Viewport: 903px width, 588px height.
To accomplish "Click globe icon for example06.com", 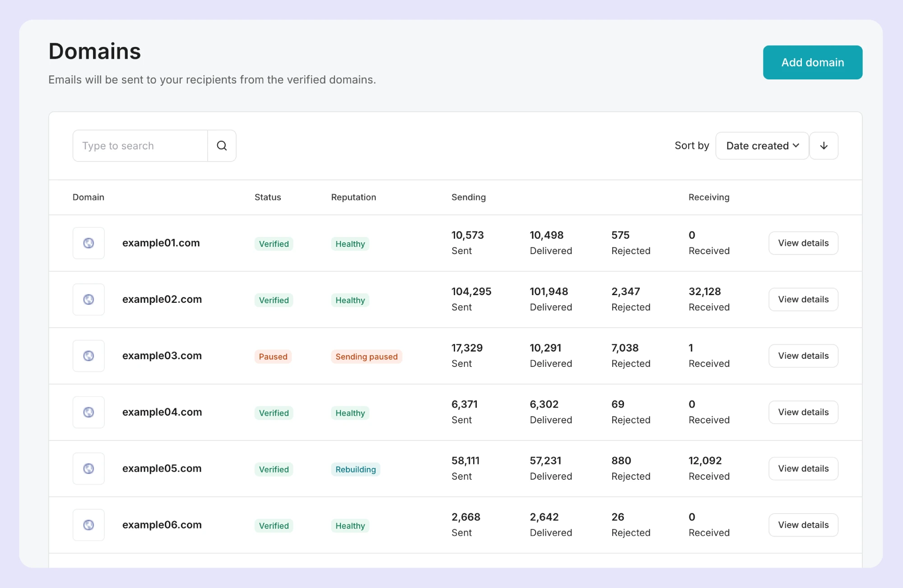I will 88,525.
